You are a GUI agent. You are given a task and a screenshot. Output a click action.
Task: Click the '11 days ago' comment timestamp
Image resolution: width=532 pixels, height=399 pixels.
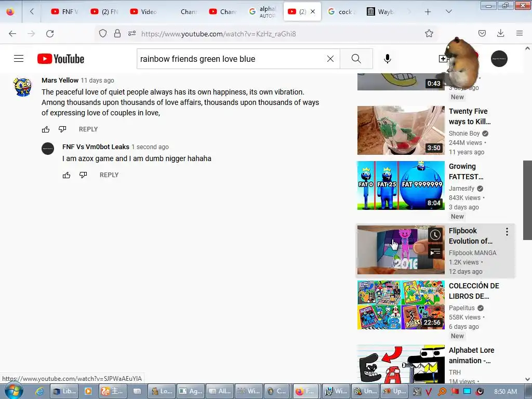(x=97, y=81)
